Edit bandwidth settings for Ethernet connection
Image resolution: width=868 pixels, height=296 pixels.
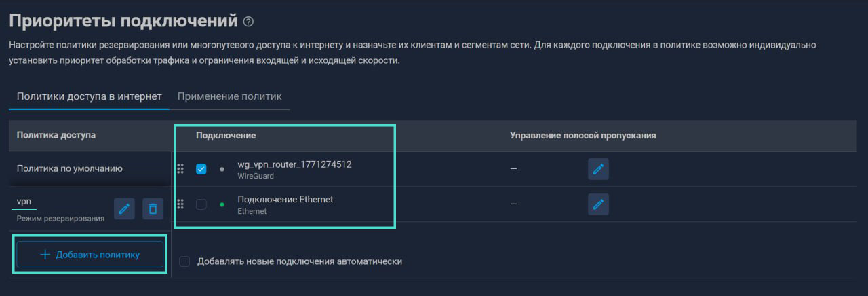(x=598, y=204)
